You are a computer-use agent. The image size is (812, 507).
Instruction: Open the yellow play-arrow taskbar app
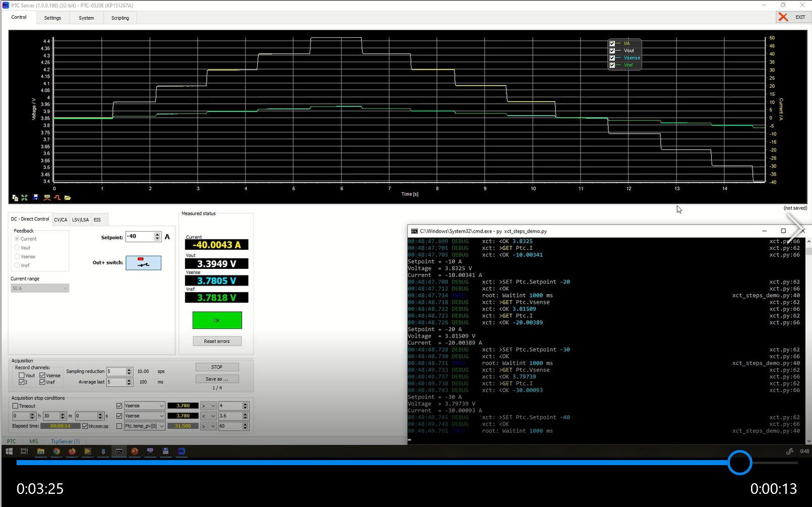pos(88,452)
